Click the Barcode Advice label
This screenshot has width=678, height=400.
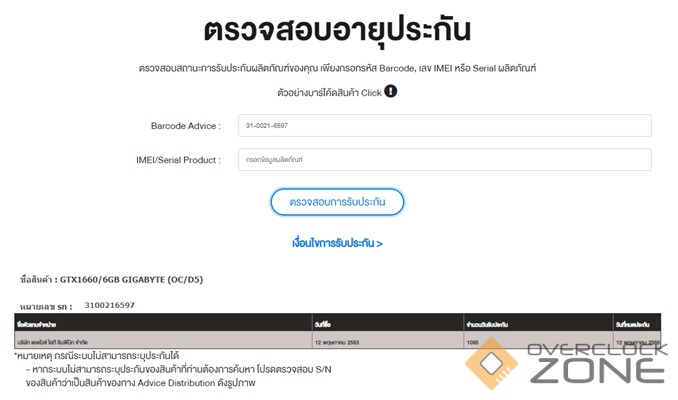tap(185, 126)
